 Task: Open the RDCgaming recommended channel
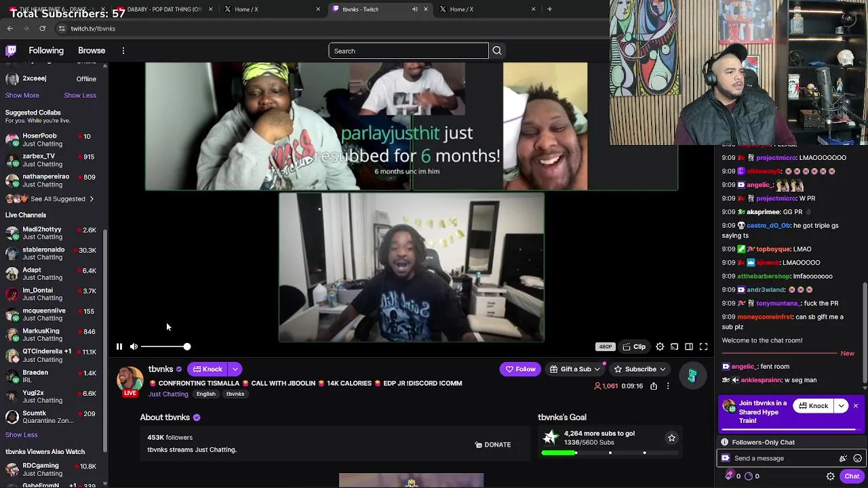click(52, 469)
